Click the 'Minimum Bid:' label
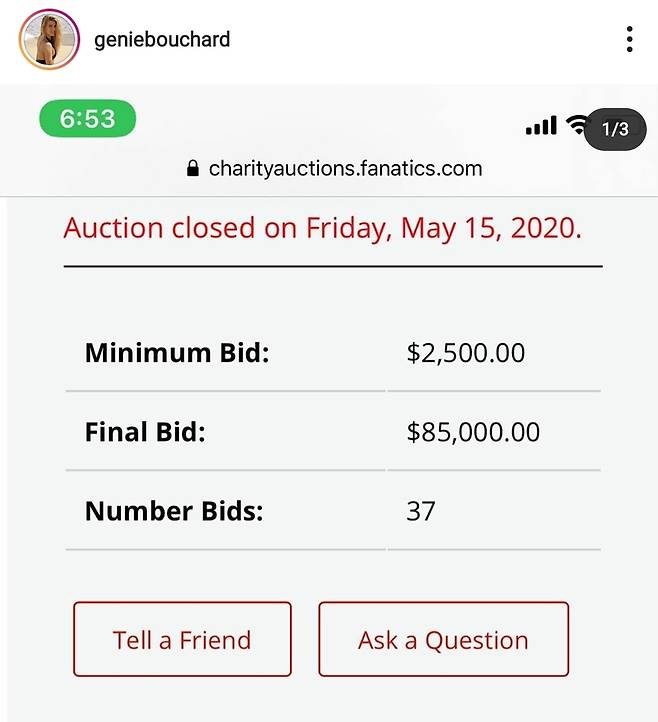Viewport: 658px width, 722px height. click(x=177, y=353)
